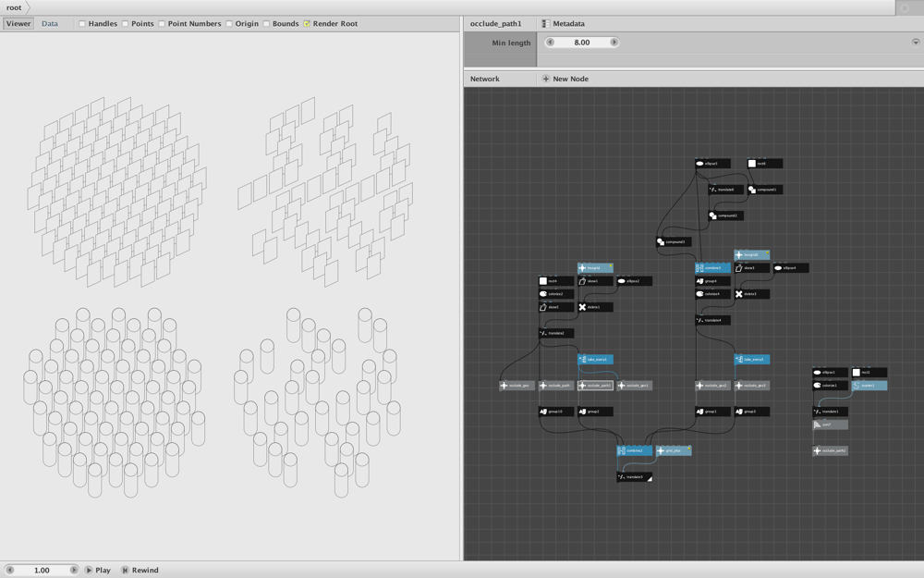Uncheck the Render Root checkbox
Viewport: 924px width, 578px height.
click(307, 24)
